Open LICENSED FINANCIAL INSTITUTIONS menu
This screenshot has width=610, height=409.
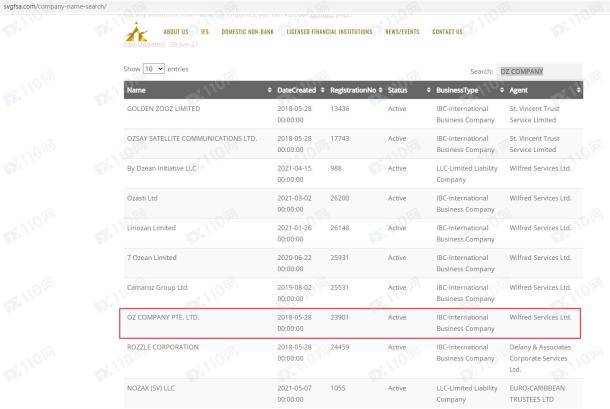coord(330,32)
